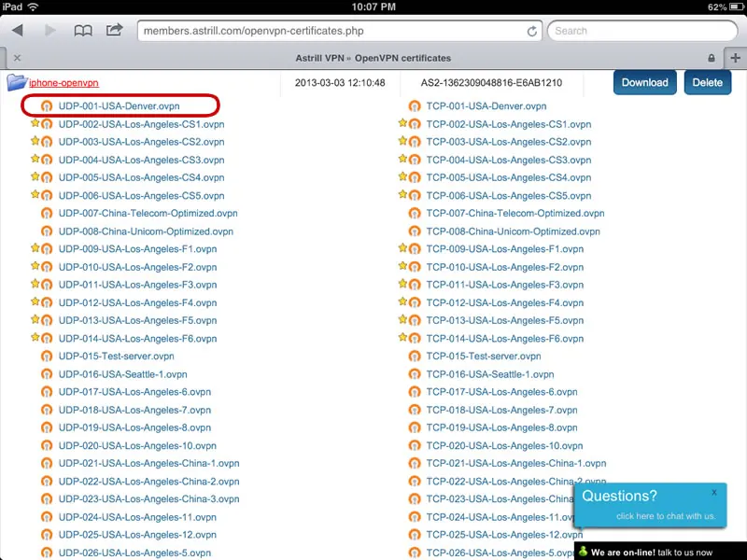Tap the Safari back arrow
Screen dimensions: 747x560
click(x=18, y=31)
